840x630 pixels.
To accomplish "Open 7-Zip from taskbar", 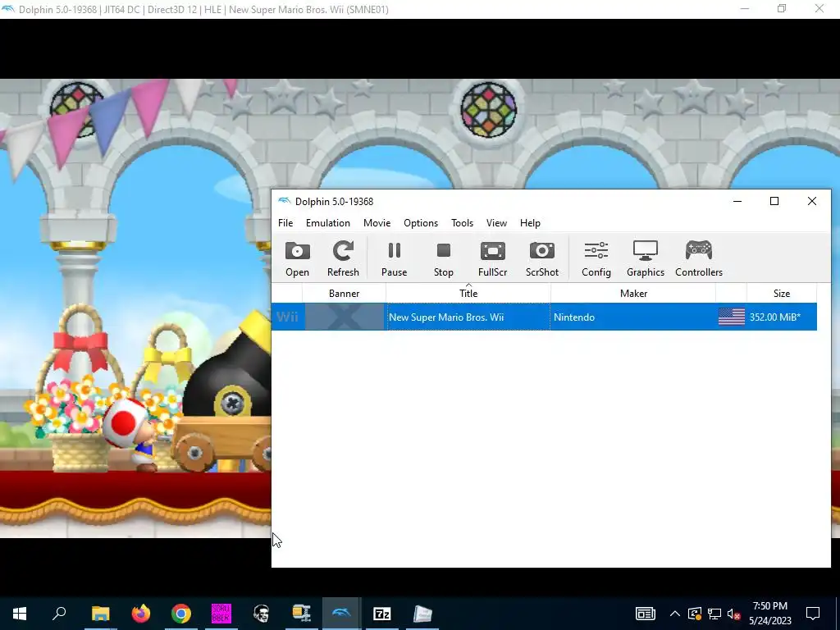I will pyautogui.click(x=382, y=614).
